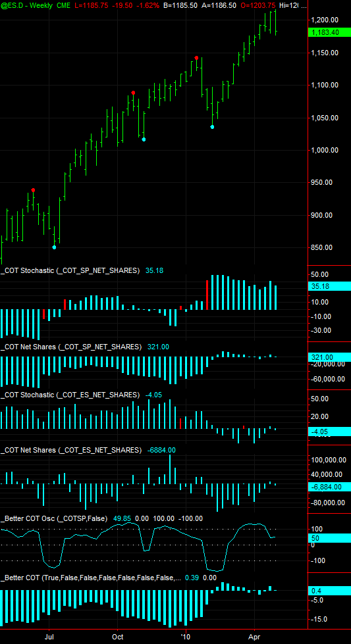Click the 1,100.00 price axis label
This screenshot has width=351, height=644.
pyautogui.click(x=325, y=85)
